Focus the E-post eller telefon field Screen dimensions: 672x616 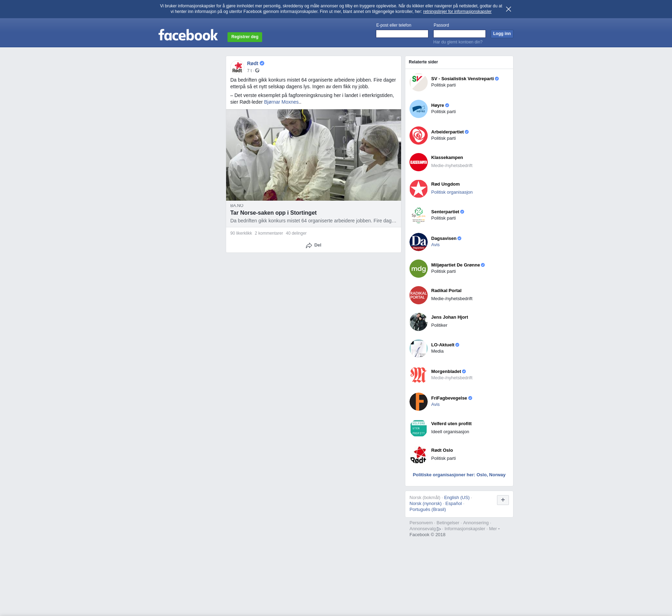[402, 34]
